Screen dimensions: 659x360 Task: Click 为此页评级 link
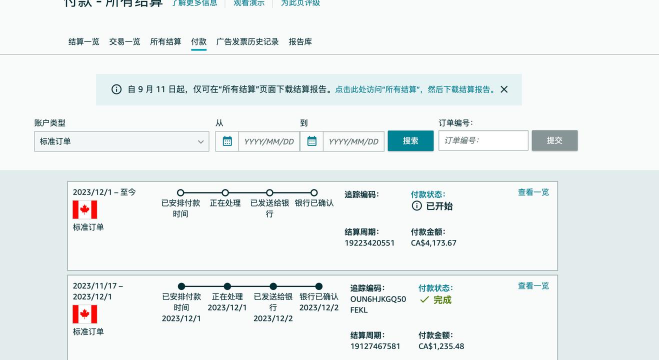(300, 3)
